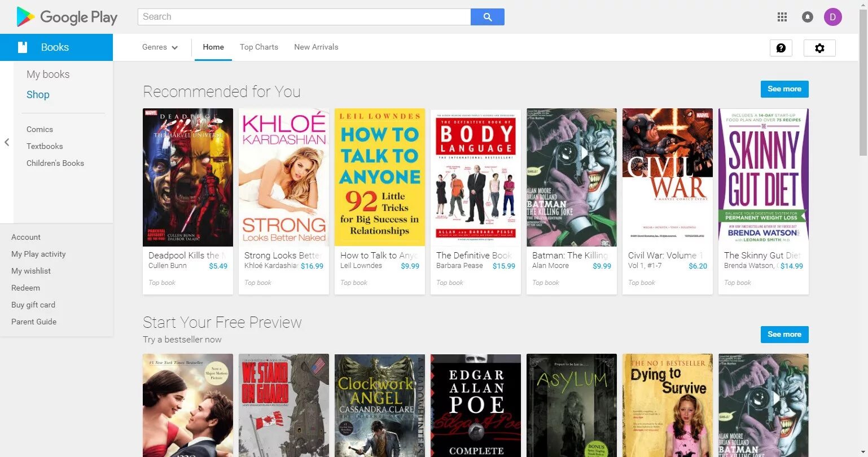Open your profile avatar in the top corner
The height and width of the screenshot is (457, 868).
[833, 17]
